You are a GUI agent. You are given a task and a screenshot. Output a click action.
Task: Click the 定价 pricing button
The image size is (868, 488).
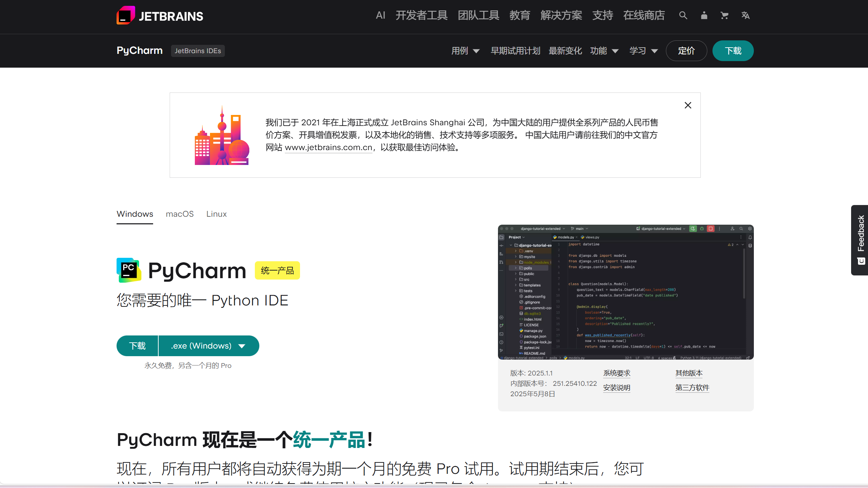[x=686, y=51]
